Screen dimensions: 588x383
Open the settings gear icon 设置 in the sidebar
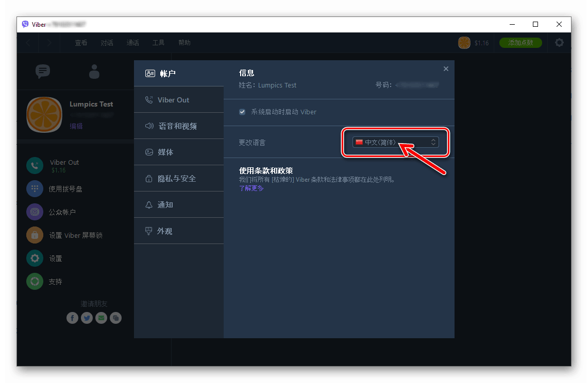(35, 258)
